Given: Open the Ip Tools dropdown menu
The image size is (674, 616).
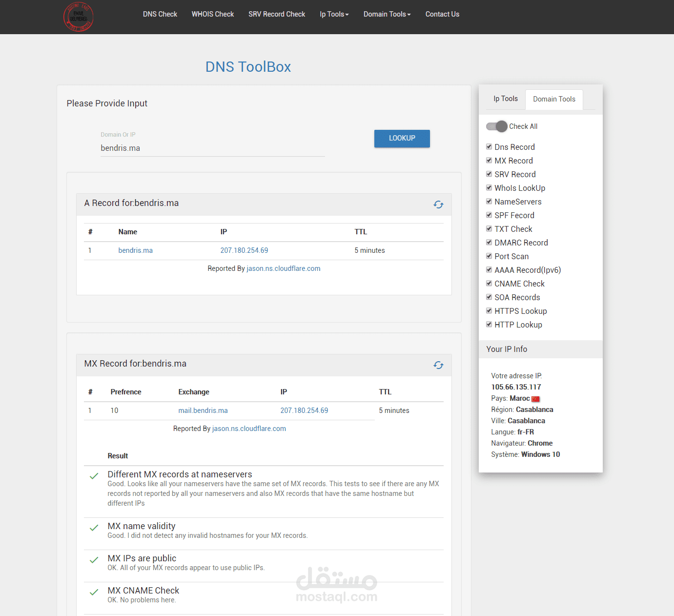Looking at the screenshot, I should point(334,14).
